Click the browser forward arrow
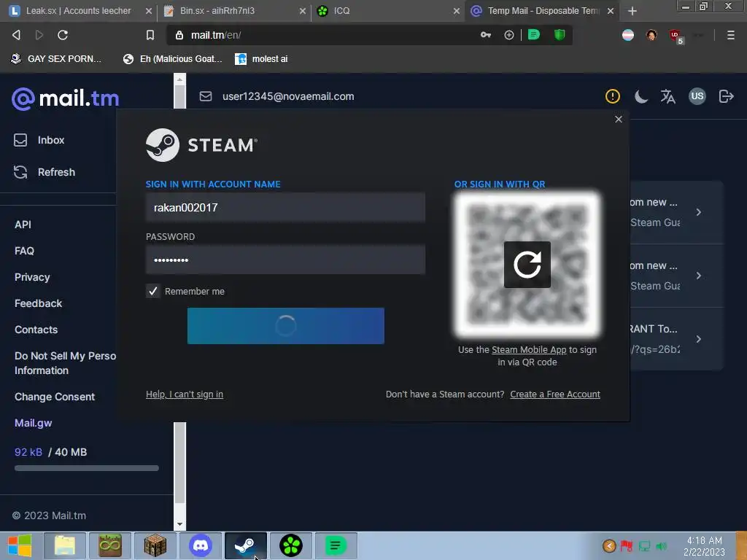747x560 pixels. click(39, 35)
